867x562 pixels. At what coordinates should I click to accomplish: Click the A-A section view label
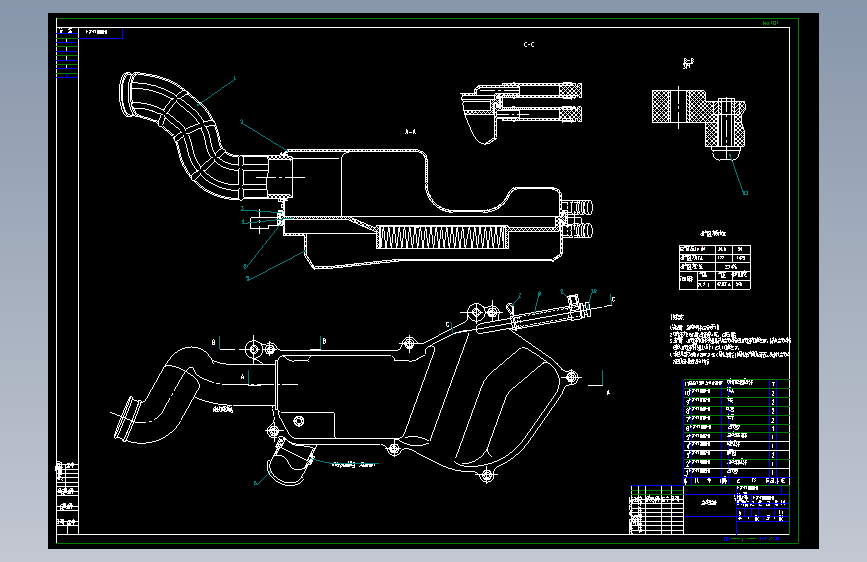coord(410,132)
